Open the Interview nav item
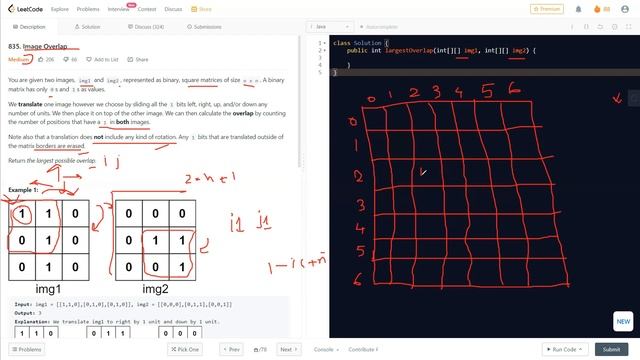The width and height of the screenshot is (640, 360). (118, 9)
